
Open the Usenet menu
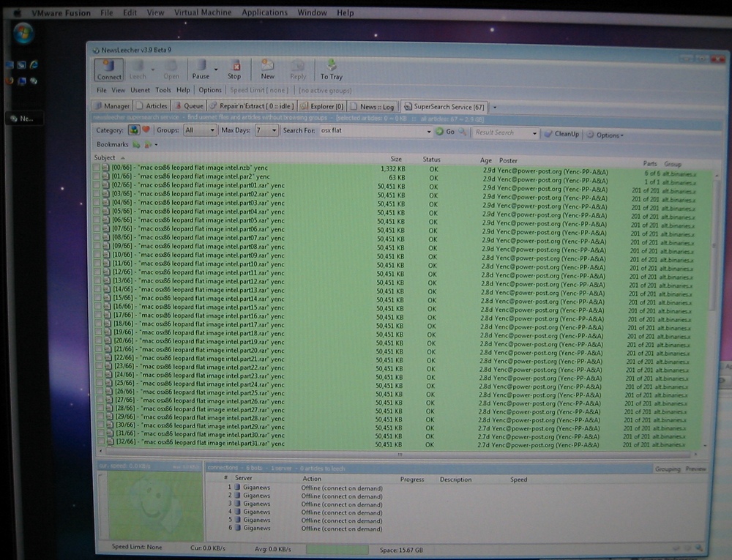pos(140,90)
